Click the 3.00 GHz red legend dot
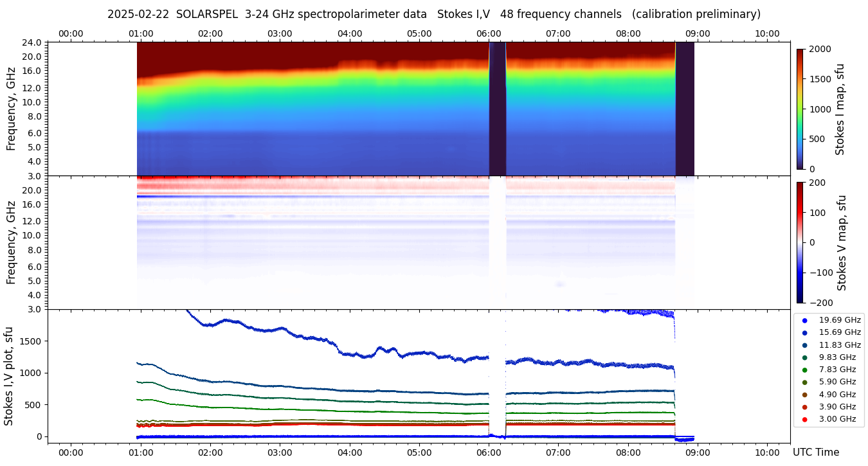Image resolution: width=868 pixels, height=466 pixels. (x=804, y=419)
